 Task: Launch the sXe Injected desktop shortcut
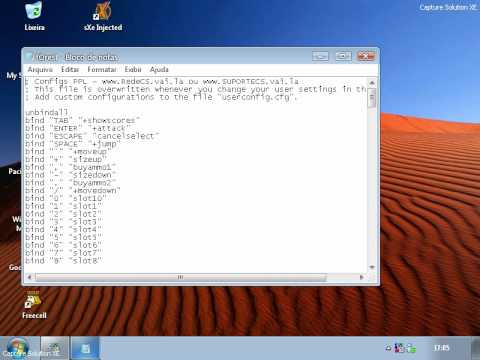[103, 17]
